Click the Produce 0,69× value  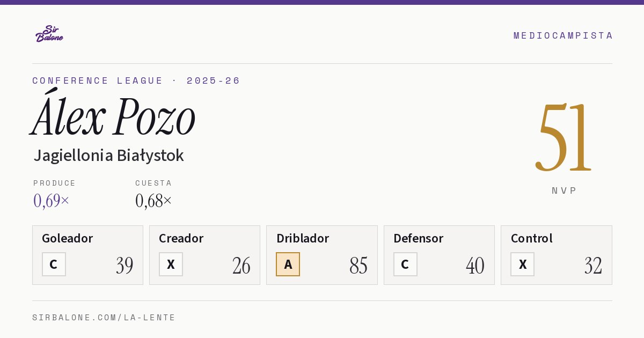[x=52, y=201]
